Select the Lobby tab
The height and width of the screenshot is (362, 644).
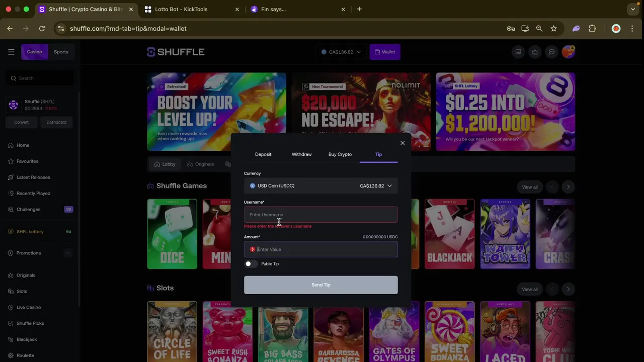click(x=165, y=164)
